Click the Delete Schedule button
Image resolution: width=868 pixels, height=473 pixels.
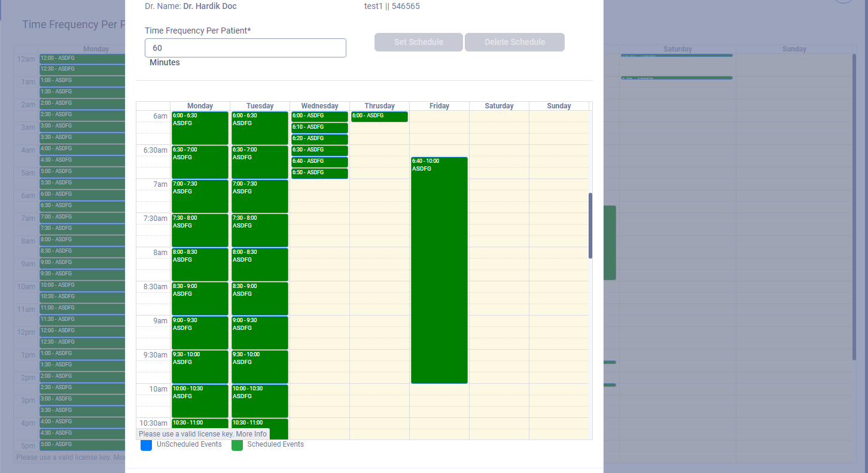[x=514, y=42]
